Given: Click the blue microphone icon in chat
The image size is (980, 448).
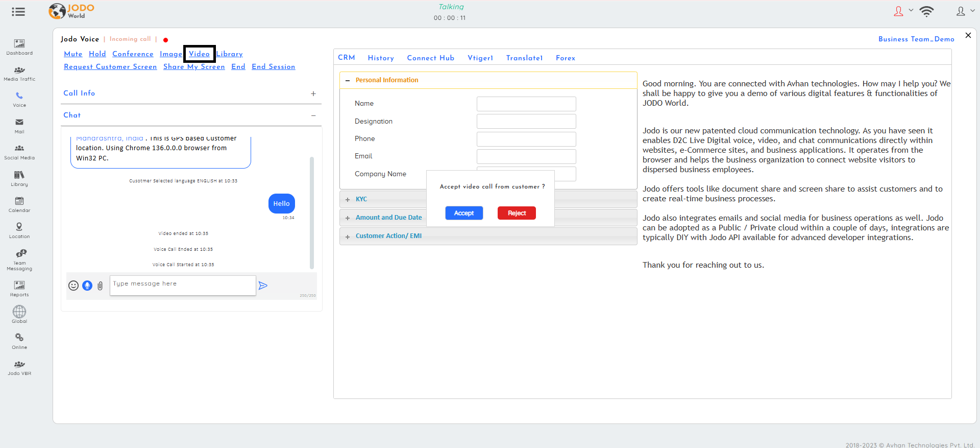Looking at the screenshot, I should [87, 286].
